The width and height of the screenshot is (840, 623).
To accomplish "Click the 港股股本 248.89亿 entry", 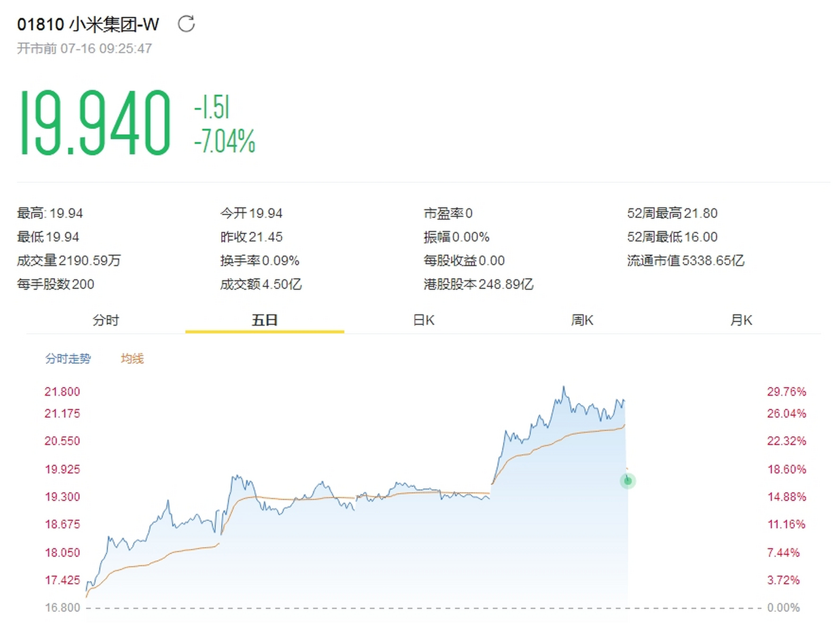I will coord(479,284).
